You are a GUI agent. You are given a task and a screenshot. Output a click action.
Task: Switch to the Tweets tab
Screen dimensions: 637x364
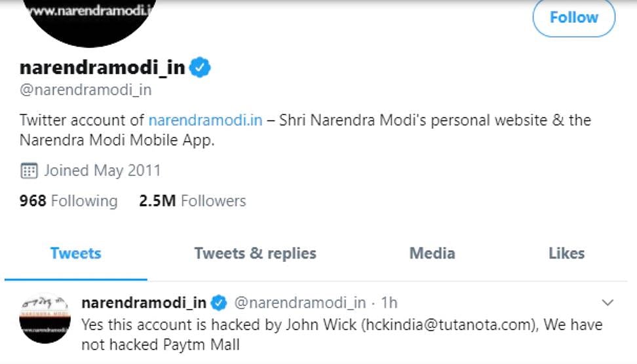(76, 253)
